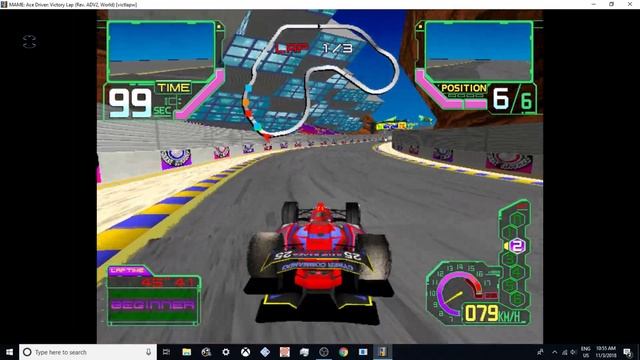640x360 pixels.
Task: Click the POSITION 6/6 indicator
Action: click(x=487, y=98)
